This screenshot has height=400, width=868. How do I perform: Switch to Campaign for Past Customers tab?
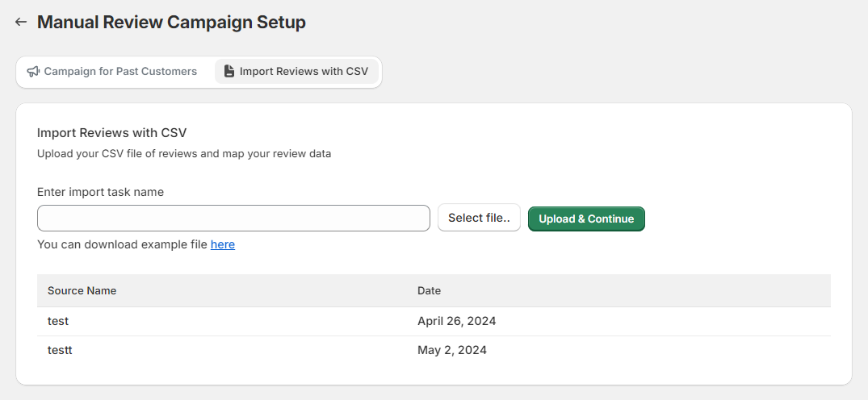(x=112, y=72)
